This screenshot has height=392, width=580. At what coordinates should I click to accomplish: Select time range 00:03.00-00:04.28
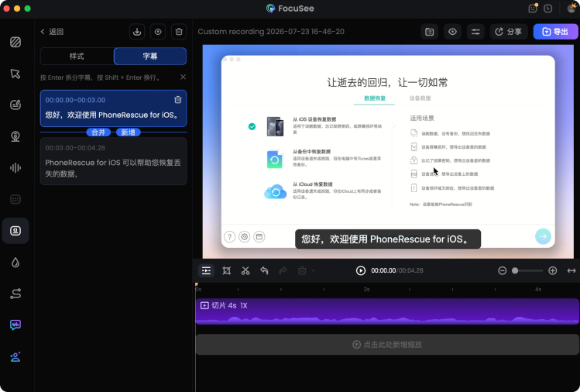point(75,148)
